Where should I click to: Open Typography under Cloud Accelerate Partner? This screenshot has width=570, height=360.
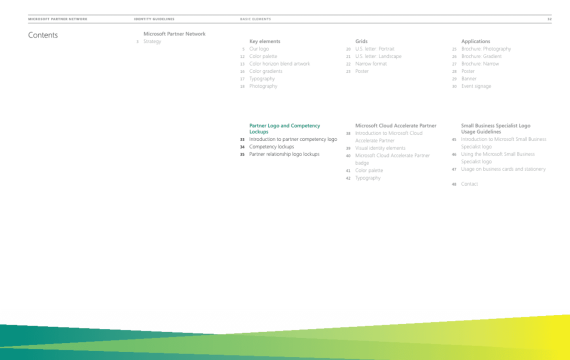point(368,178)
